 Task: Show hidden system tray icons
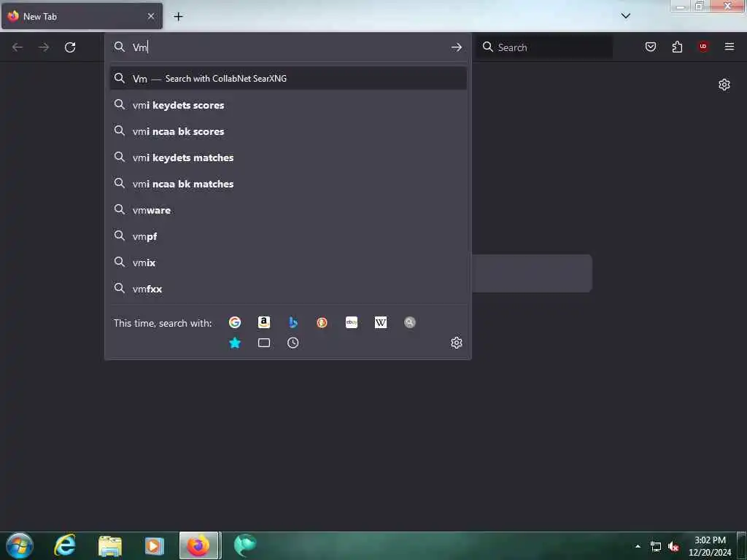tap(638, 546)
